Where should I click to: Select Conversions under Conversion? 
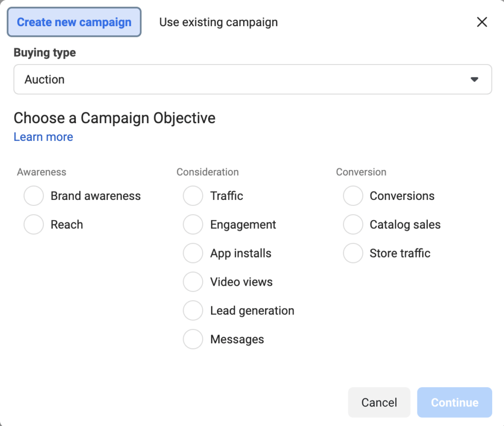click(x=353, y=196)
